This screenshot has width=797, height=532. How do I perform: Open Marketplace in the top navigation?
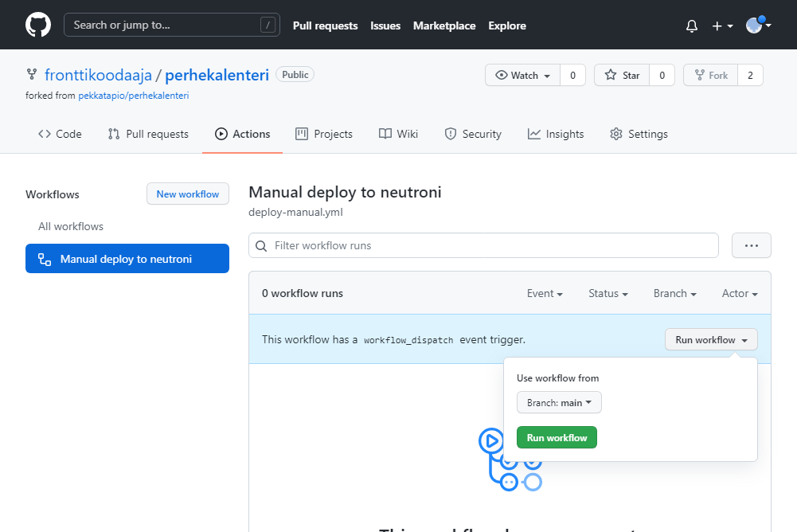point(444,26)
